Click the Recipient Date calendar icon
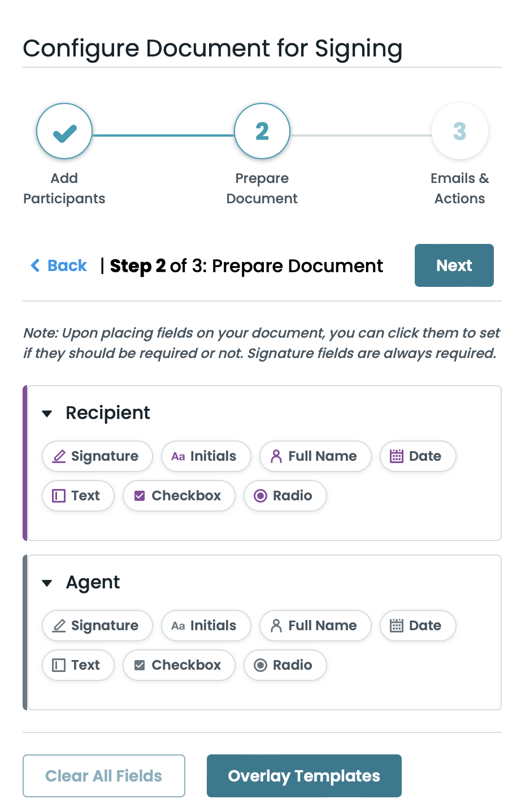The width and height of the screenshot is (530, 812). coord(397,456)
